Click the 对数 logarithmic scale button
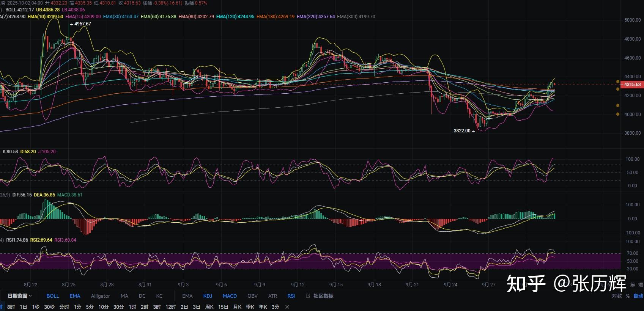Screen dimensions: 644x311 [x=617, y=296]
